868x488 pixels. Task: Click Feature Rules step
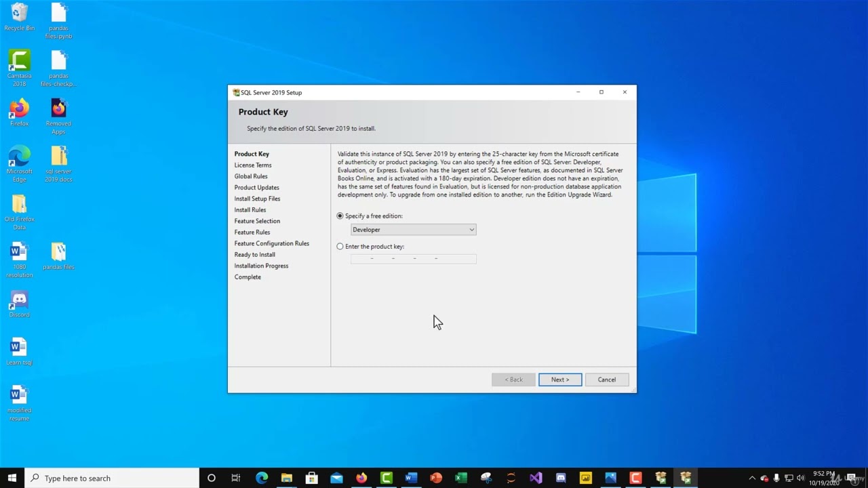click(x=252, y=232)
